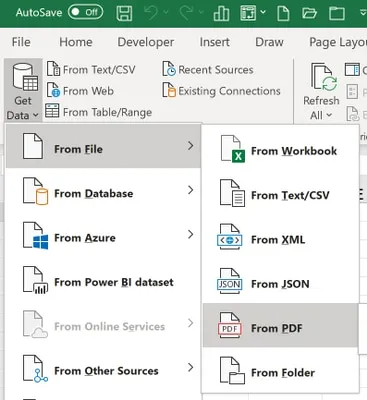Image resolution: width=367 pixels, height=400 pixels.
Task: Choose From Folder in submenu
Action: 280,370
